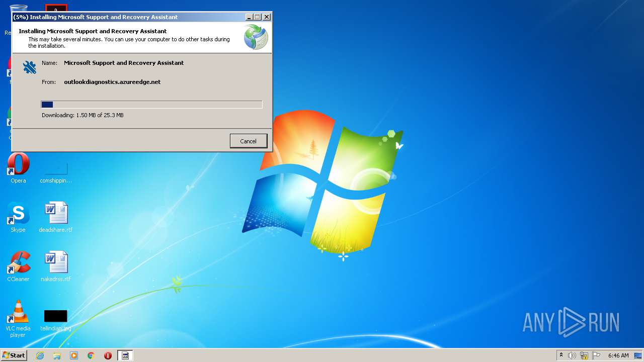Open the network tray icon
Image resolution: width=644 pixels, height=362 pixels.
(x=584, y=355)
